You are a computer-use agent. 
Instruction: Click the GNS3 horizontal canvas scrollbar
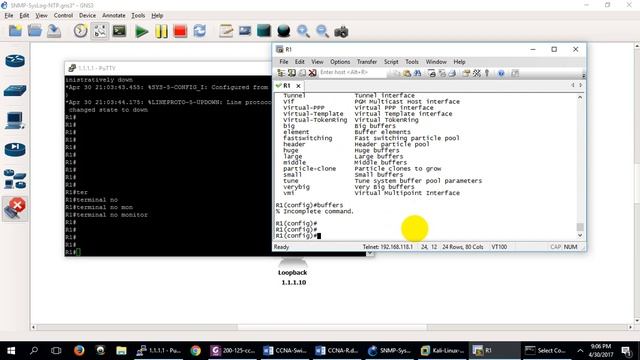point(332,327)
